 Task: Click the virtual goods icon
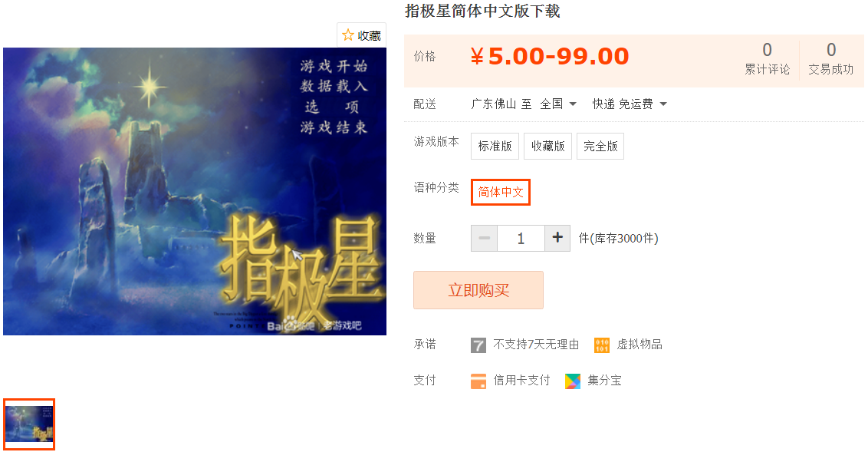coord(602,345)
